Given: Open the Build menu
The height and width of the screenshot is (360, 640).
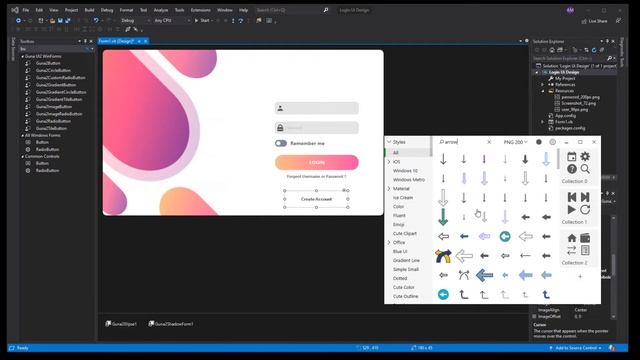Looking at the screenshot, I should 89,10.
